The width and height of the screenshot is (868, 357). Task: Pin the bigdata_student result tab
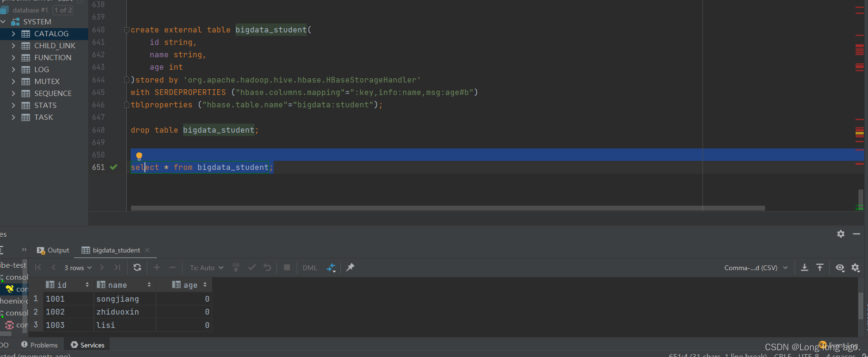pos(350,267)
